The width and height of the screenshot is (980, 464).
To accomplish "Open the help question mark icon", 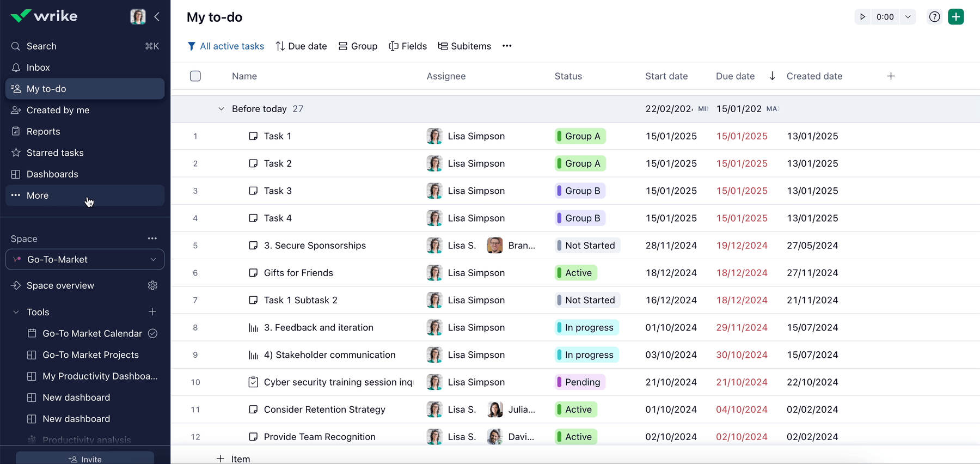I will 934,17.
